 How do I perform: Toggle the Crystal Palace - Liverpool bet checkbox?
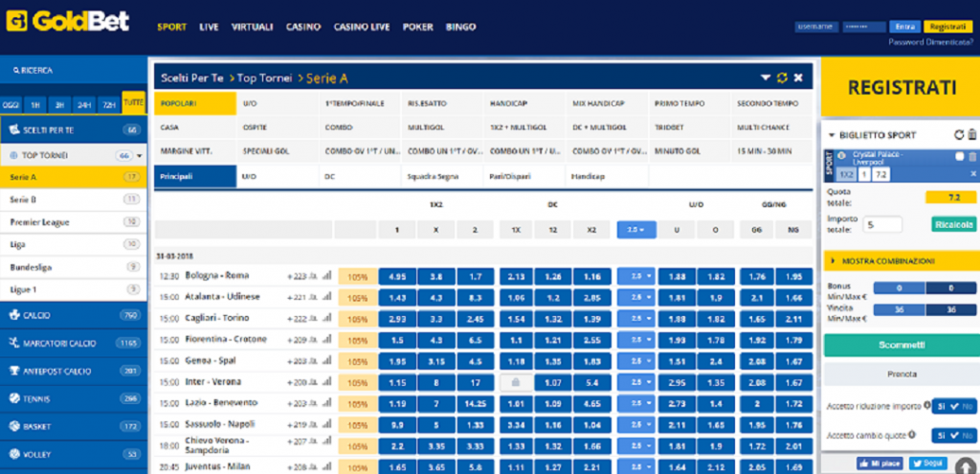point(959,156)
